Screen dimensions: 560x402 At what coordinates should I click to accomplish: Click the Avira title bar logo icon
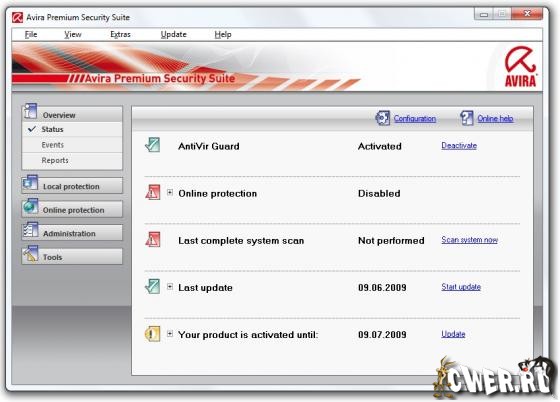tap(17, 17)
